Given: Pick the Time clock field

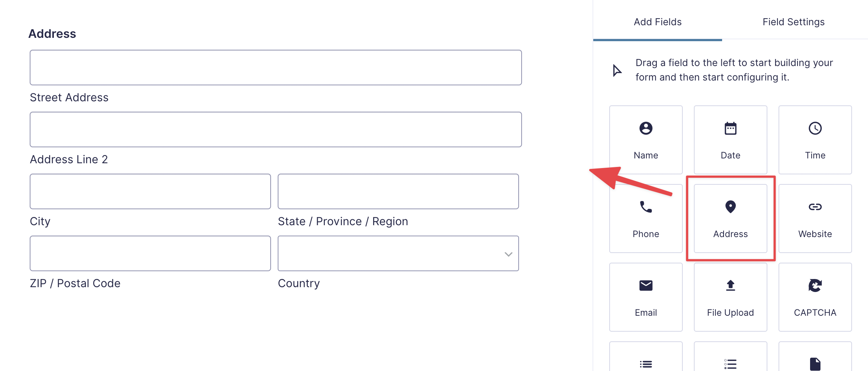Looking at the screenshot, I should click(x=815, y=139).
